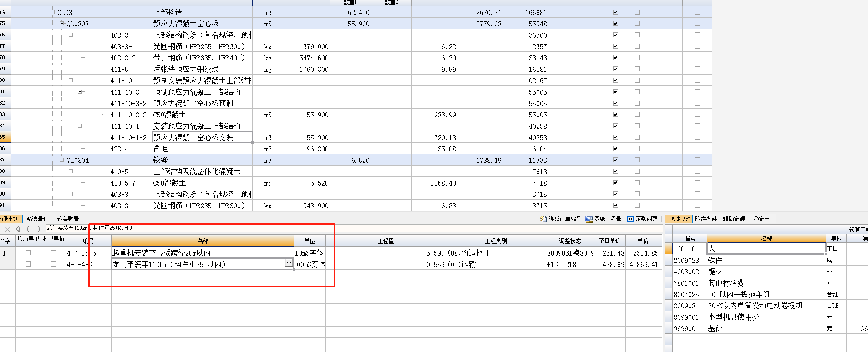Collapse the 411-10-1 tree node
Image resolution: width=868 pixels, height=352 pixels.
[80, 126]
